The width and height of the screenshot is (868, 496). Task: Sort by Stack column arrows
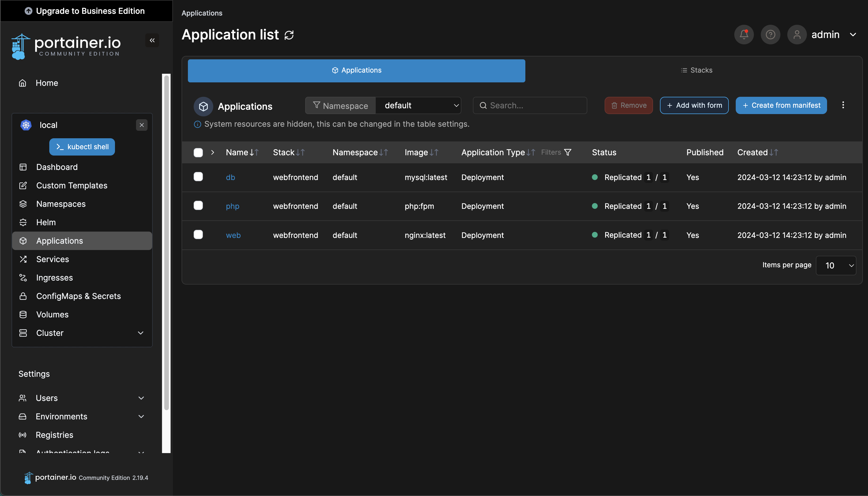tap(300, 153)
